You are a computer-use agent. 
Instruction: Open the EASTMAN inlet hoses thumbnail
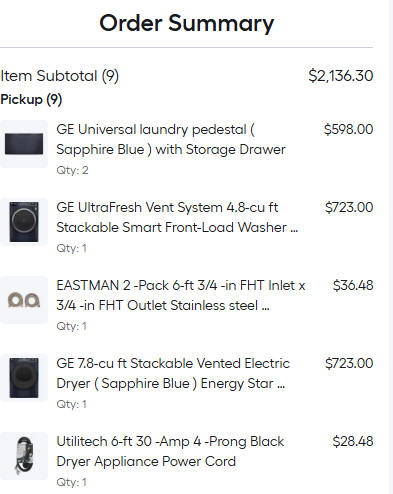tap(24, 300)
